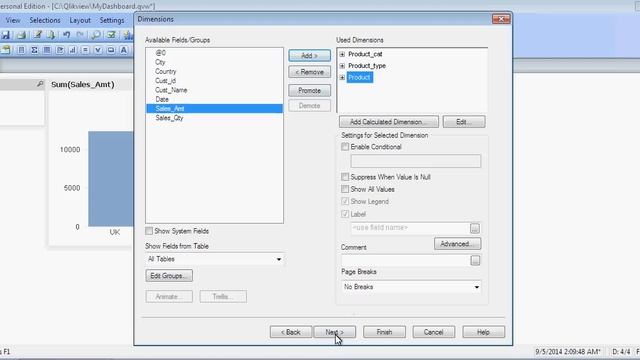Select the Date field in available fields
640x360 pixels.
point(162,99)
